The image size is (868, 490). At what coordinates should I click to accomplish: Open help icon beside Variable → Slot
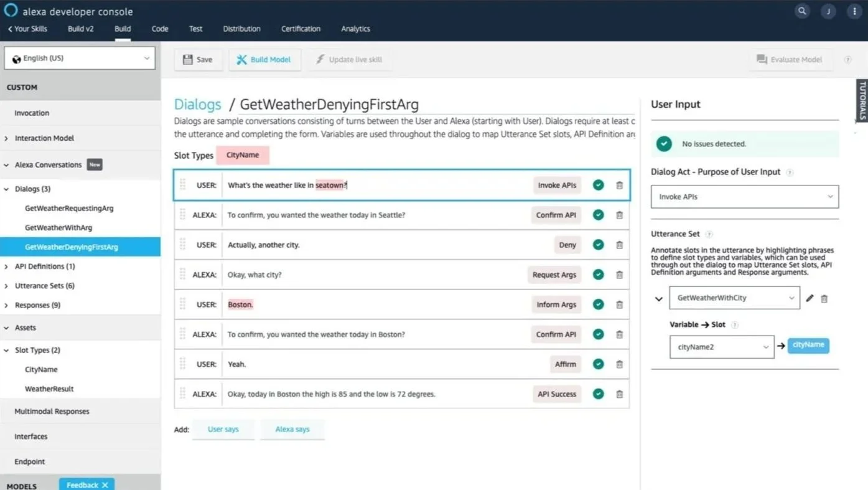[734, 325]
